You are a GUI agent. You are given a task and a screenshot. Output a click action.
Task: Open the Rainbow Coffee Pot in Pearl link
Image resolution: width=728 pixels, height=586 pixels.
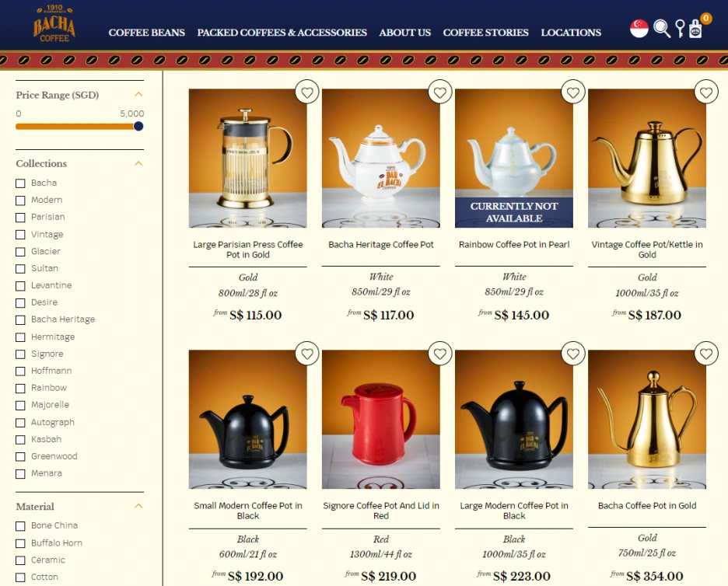pos(514,245)
